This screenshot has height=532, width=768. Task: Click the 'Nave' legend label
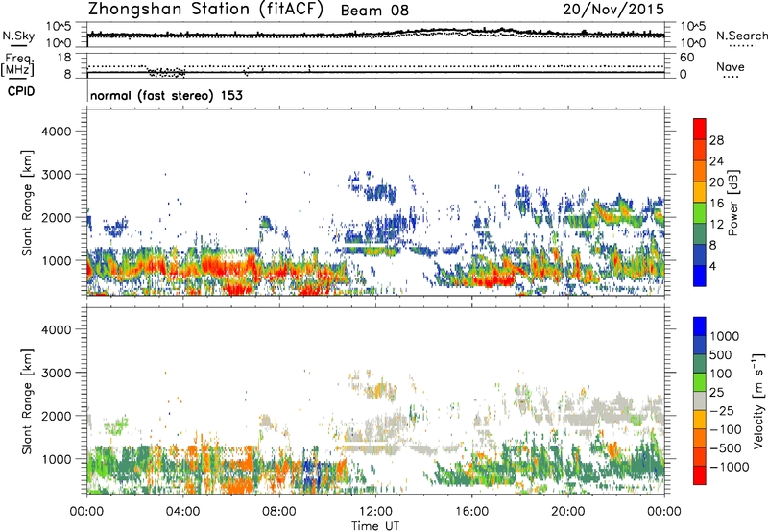click(731, 67)
